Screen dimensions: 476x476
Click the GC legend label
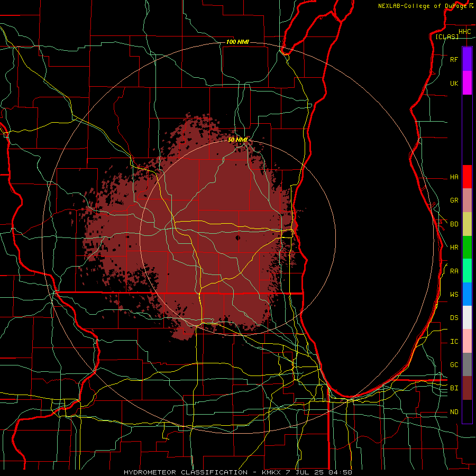click(x=454, y=364)
